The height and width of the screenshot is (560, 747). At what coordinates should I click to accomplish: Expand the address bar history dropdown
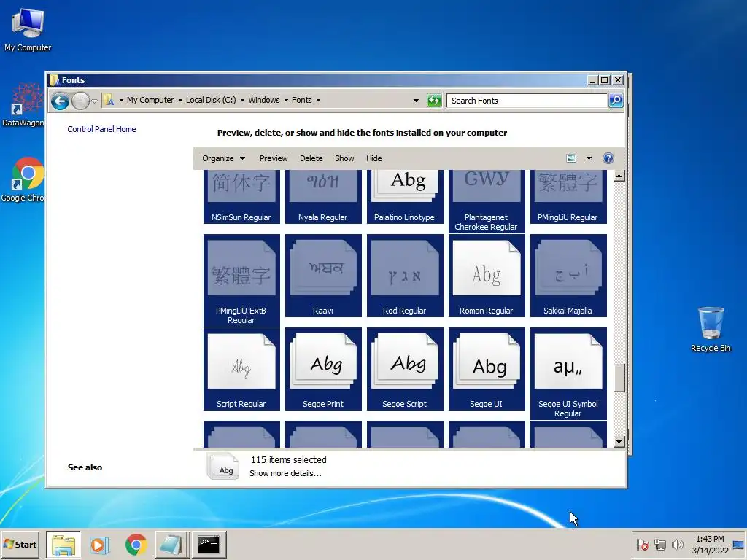click(416, 101)
